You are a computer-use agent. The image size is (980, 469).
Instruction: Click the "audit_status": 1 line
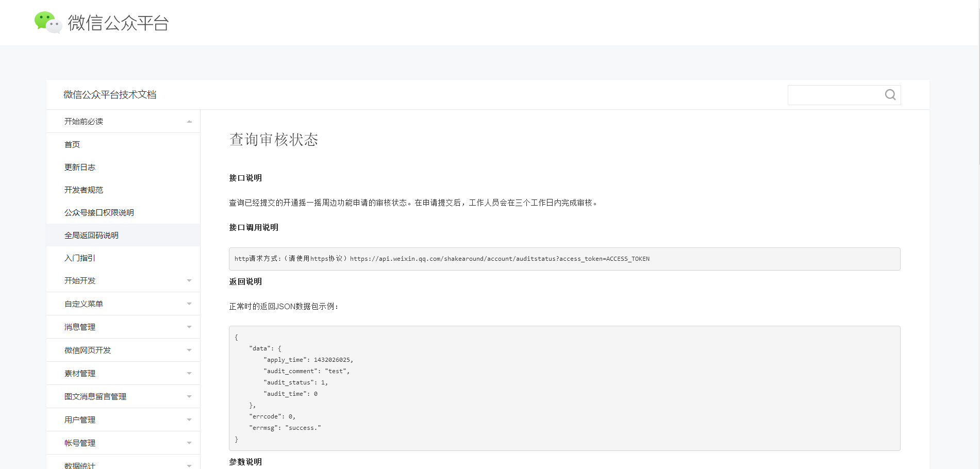[x=295, y=382]
